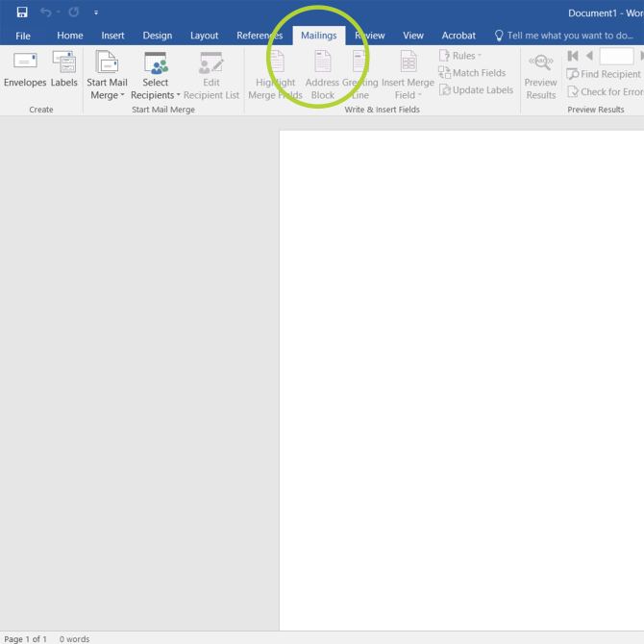Switch to the Insert tab
This screenshot has width=644, height=644.
click(x=112, y=36)
